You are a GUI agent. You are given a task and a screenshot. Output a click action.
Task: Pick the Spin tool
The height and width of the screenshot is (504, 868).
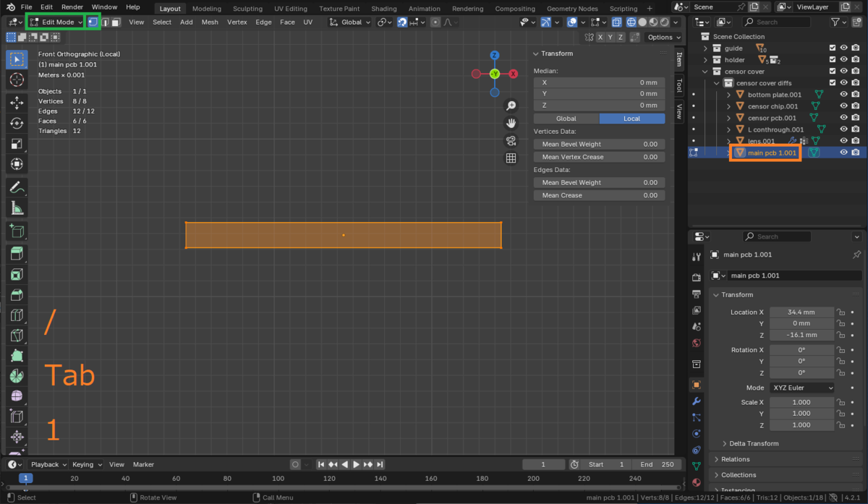pos(16,376)
